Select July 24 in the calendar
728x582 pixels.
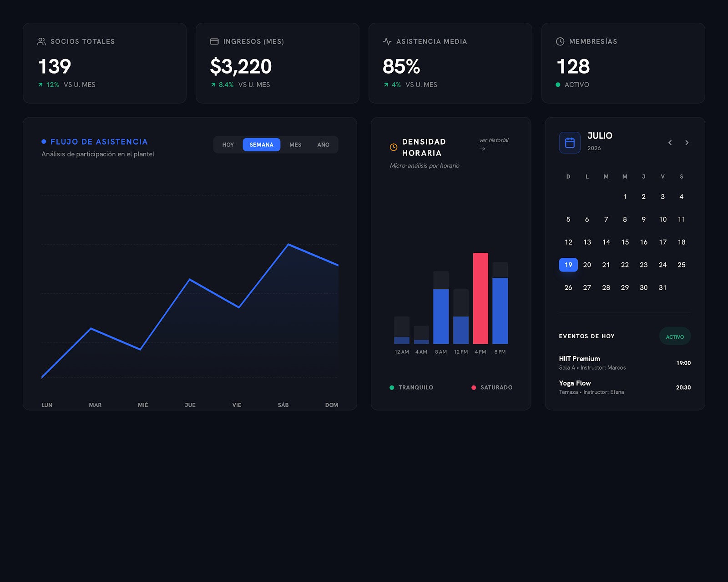pyautogui.click(x=662, y=265)
